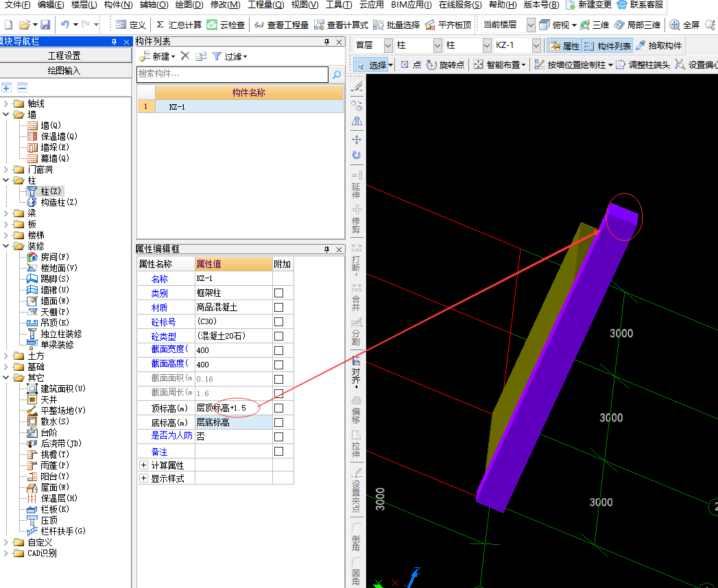
Task: Open the 首层 floor dropdown
Action: click(388, 45)
